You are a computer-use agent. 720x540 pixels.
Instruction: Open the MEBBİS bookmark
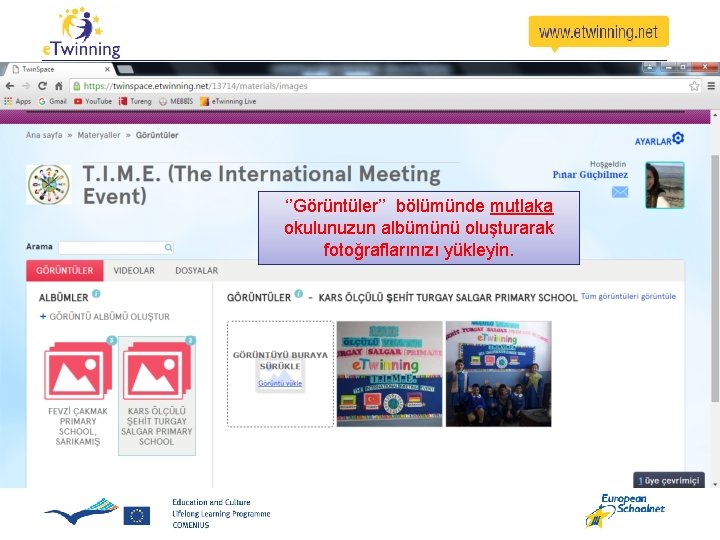pyautogui.click(x=176, y=101)
